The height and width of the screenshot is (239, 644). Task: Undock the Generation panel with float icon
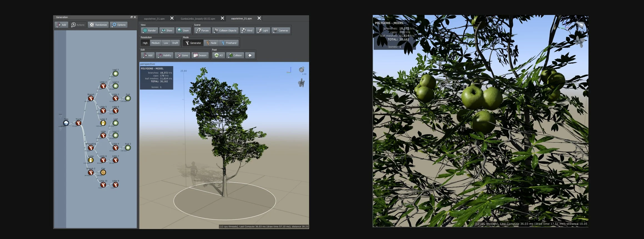(x=132, y=17)
